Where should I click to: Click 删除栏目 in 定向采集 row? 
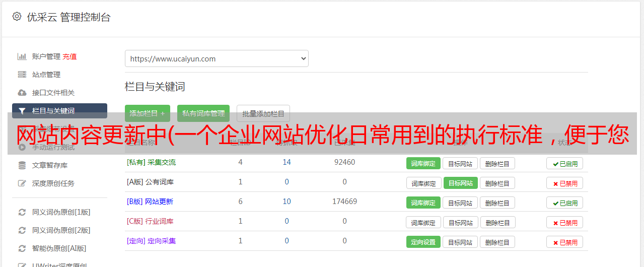[497, 242]
